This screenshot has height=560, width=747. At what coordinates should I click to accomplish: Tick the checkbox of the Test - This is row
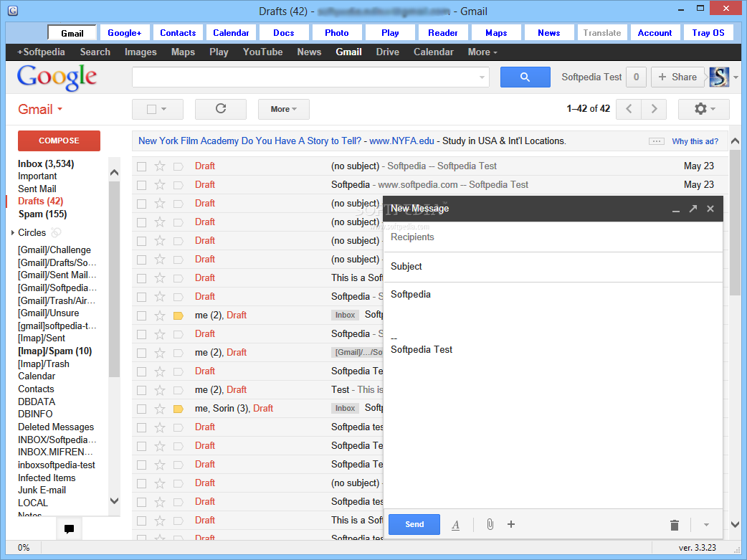[x=141, y=390]
